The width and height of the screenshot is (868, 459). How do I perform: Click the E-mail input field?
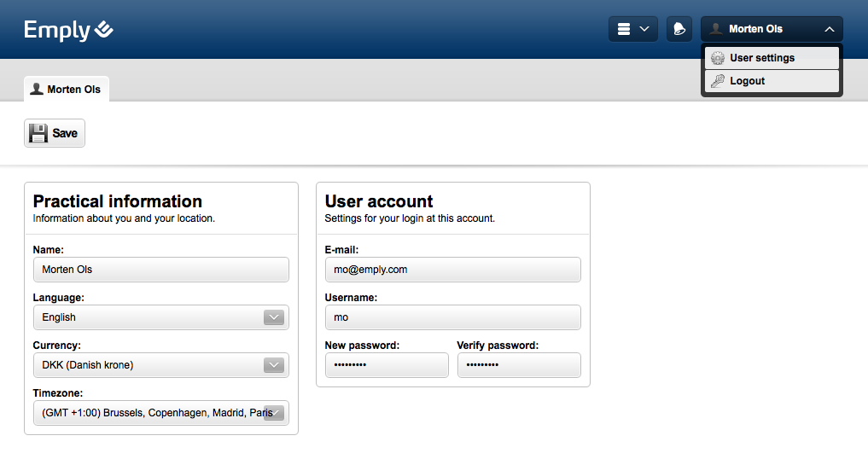[x=452, y=270]
